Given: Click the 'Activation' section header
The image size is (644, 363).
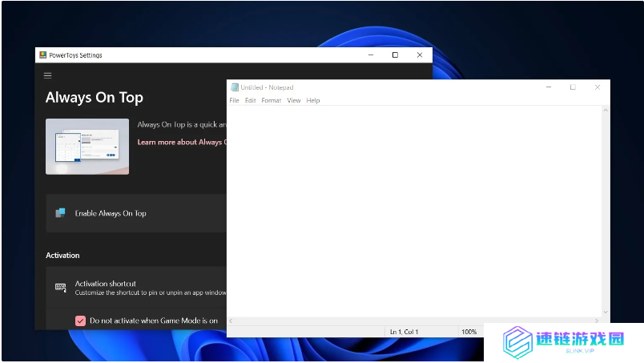Looking at the screenshot, I should click(62, 256).
